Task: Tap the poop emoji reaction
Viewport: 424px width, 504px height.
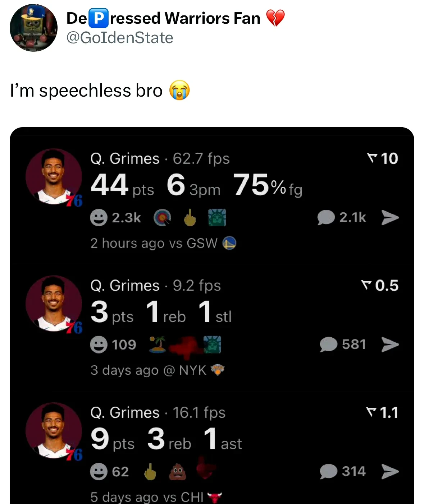Action: [x=178, y=472]
